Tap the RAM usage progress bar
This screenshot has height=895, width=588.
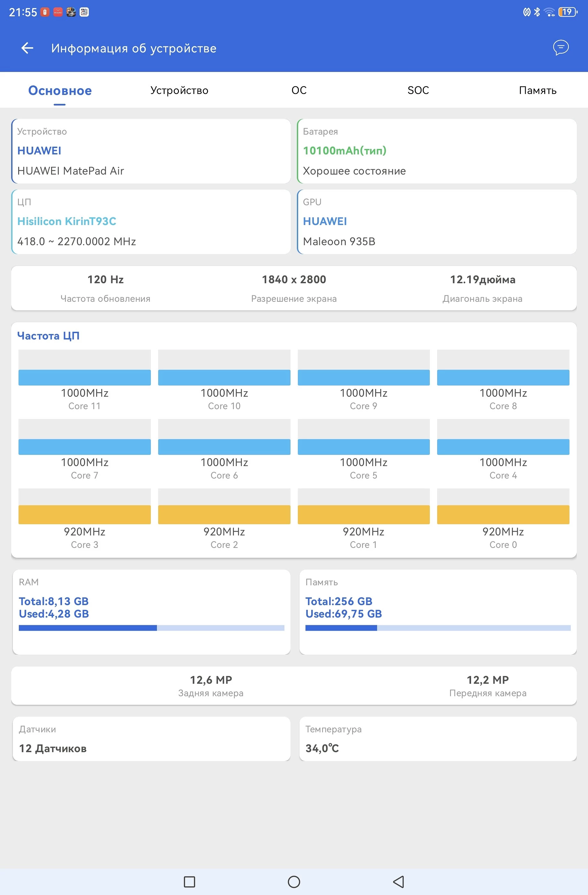coord(151,628)
